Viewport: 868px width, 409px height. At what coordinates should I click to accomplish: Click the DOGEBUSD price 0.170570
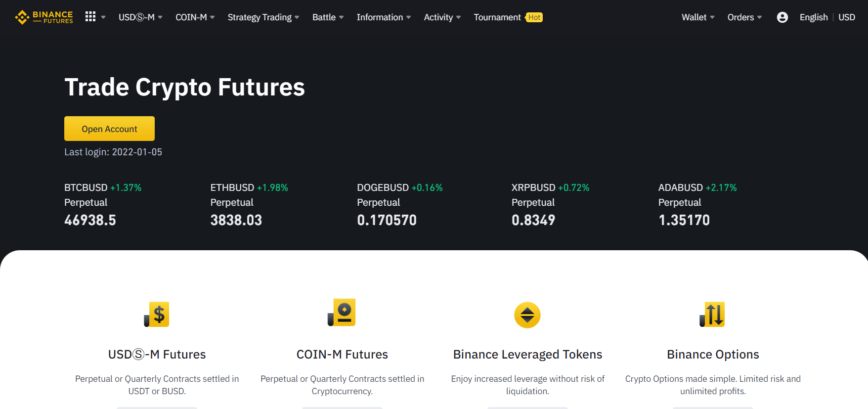point(387,220)
